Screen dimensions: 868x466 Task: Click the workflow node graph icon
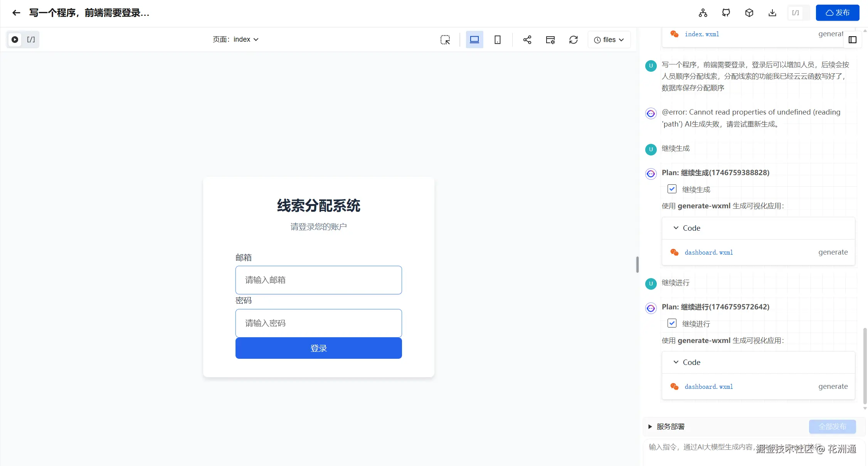pos(703,12)
